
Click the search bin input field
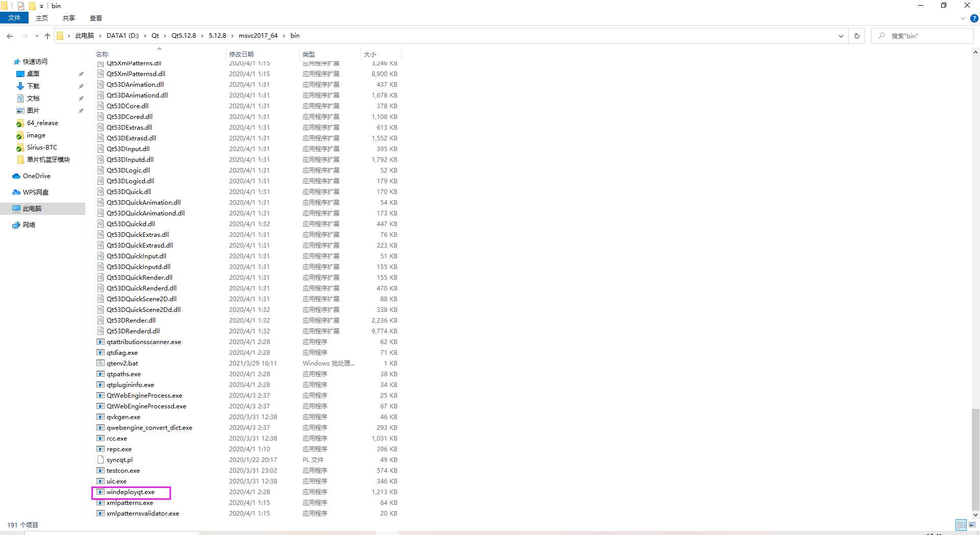pos(922,36)
